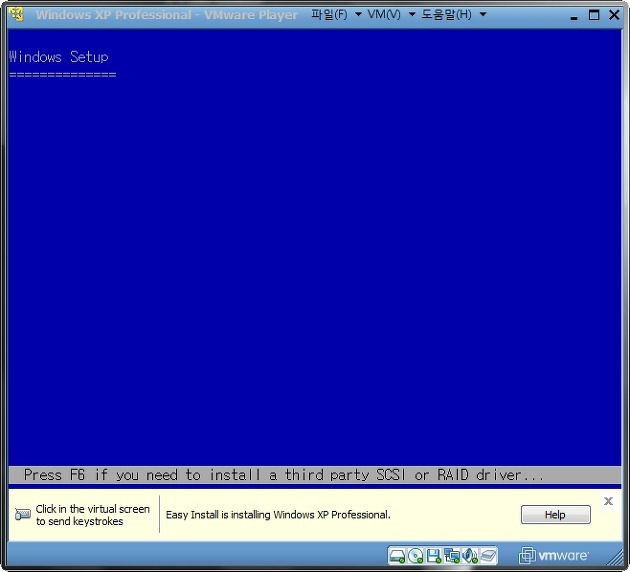The width and height of the screenshot is (630, 572).
Task: Click the 'Windows XP Professional - VMware Player' title
Action: 167,15
